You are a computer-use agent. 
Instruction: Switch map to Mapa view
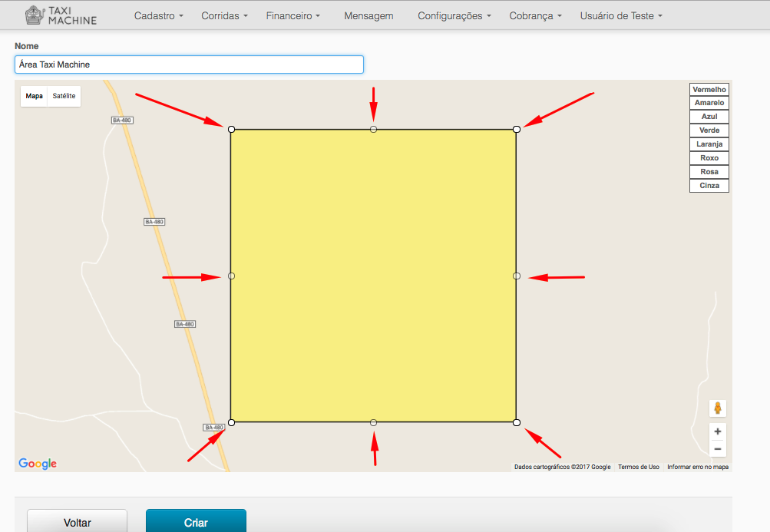tap(34, 96)
